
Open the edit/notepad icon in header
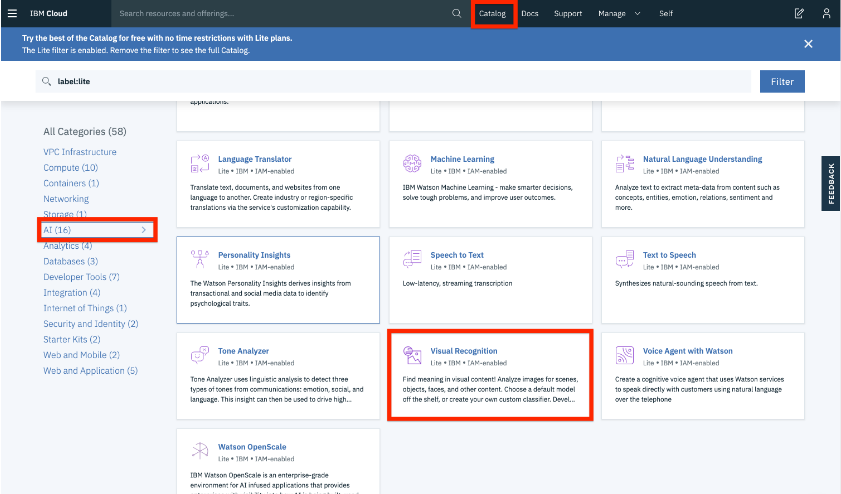pyautogui.click(x=799, y=13)
